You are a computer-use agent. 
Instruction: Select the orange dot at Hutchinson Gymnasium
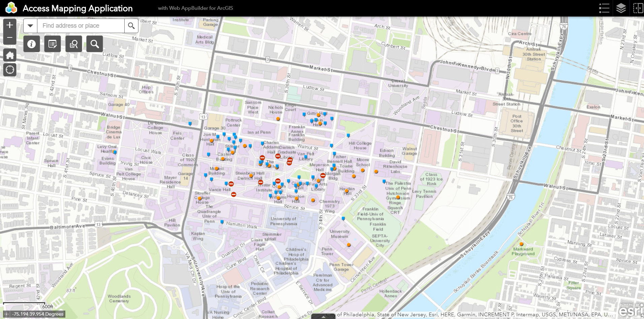(x=398, y=197)
